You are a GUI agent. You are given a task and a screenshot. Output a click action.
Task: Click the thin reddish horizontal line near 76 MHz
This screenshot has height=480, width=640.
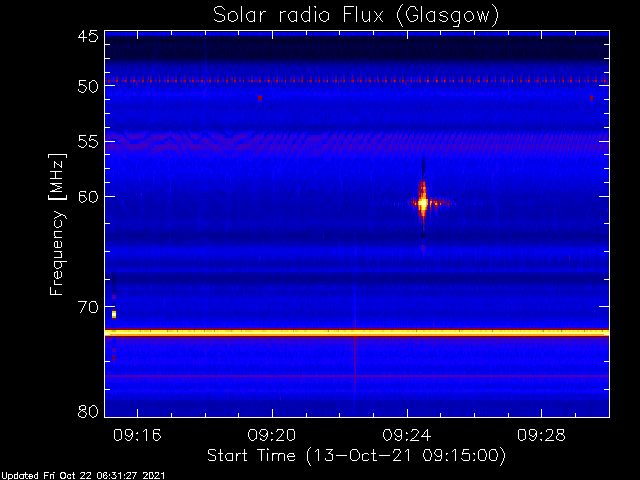click(x=357, y=376)
